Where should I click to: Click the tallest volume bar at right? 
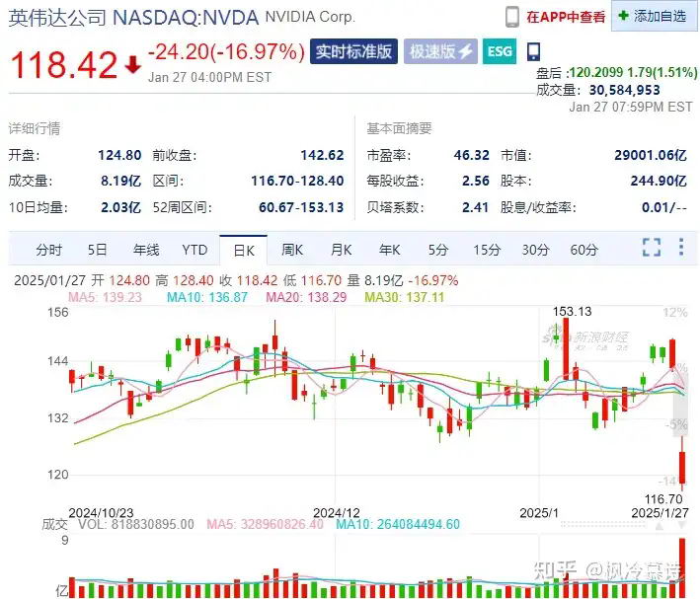click(681, 567)
